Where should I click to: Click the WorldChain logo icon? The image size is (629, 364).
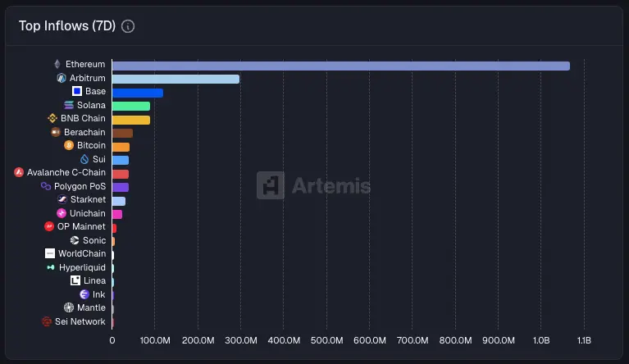point(50,253)
